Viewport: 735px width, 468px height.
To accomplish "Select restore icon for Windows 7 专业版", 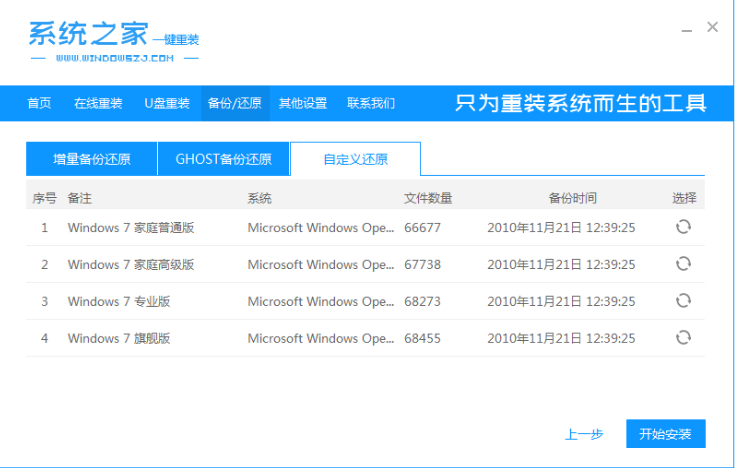I will click(x=683, y=301).
